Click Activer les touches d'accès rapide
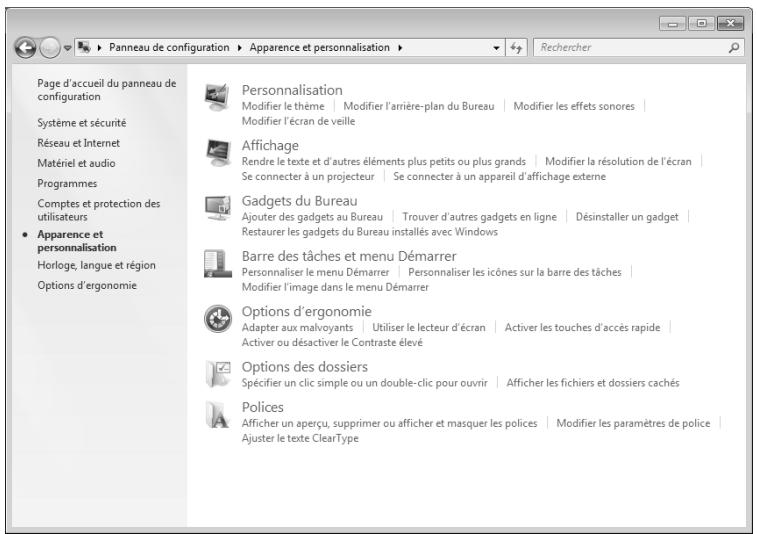757x534 pixels. [582, 327]
